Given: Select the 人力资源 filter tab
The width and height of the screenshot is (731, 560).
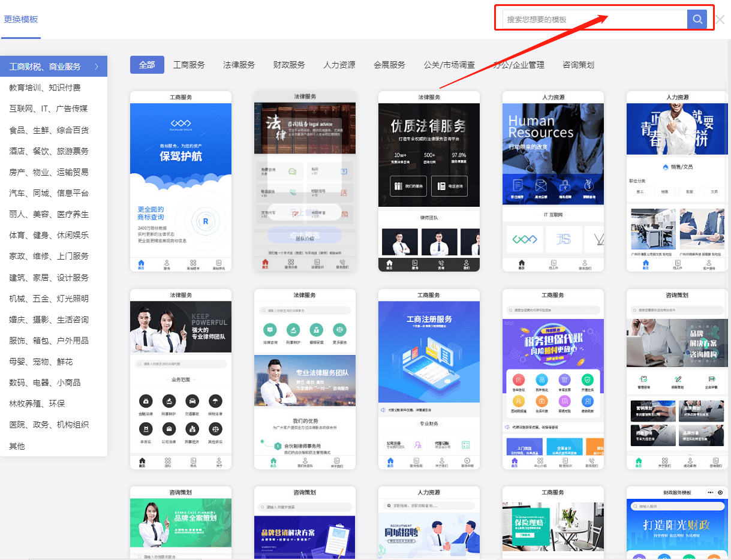Looking at the screenshot, I should coord(339,65).
